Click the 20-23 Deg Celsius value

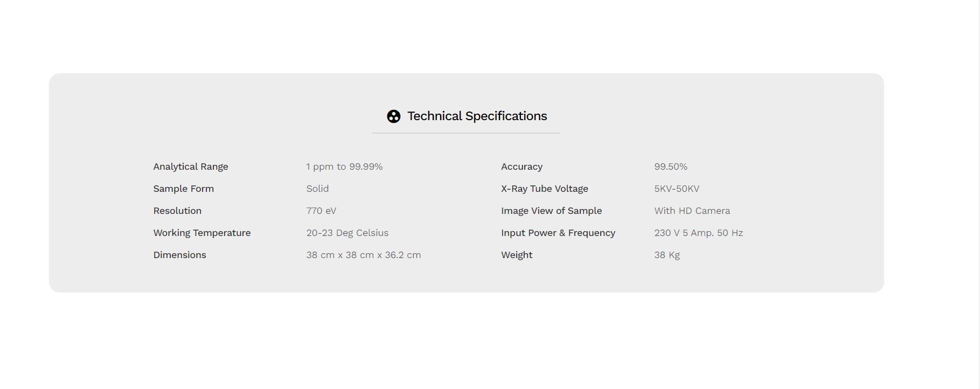click(347, 233)
